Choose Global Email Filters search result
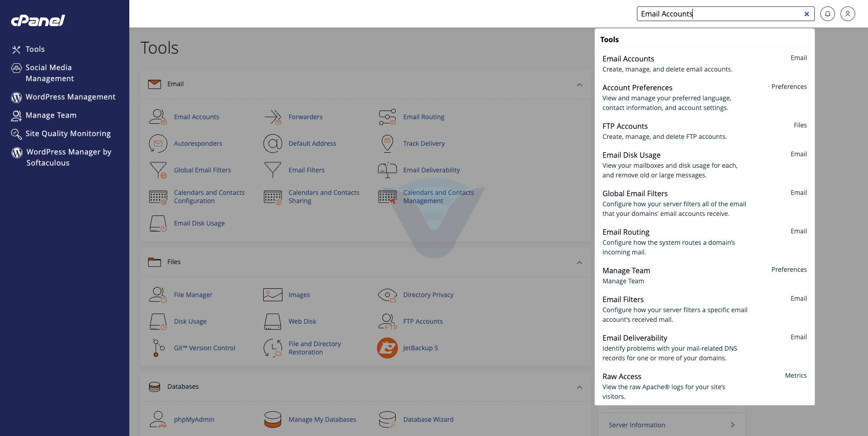The width and height of the screenshot is (868, 436). tap(704, 203)
